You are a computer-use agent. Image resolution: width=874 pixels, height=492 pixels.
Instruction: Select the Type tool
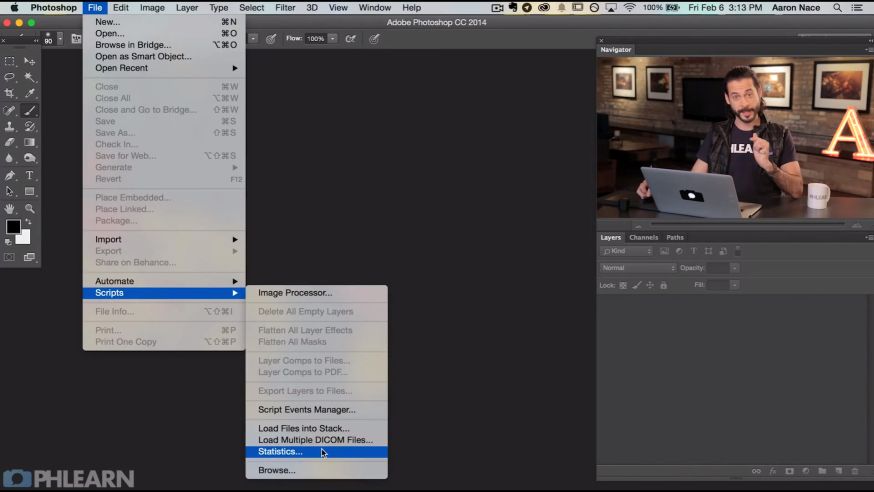coord(30,175)
